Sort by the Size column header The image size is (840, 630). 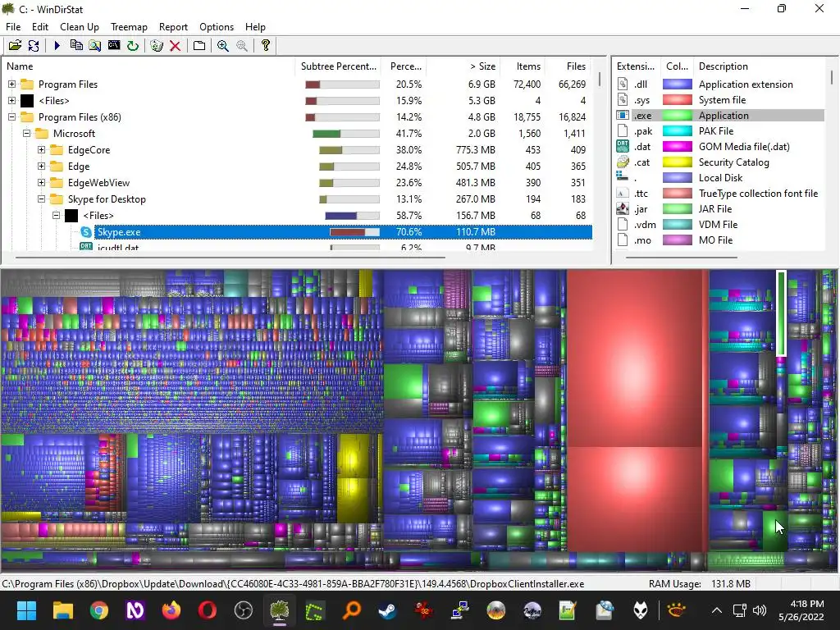pyautogui.click(x=463, y=66)
